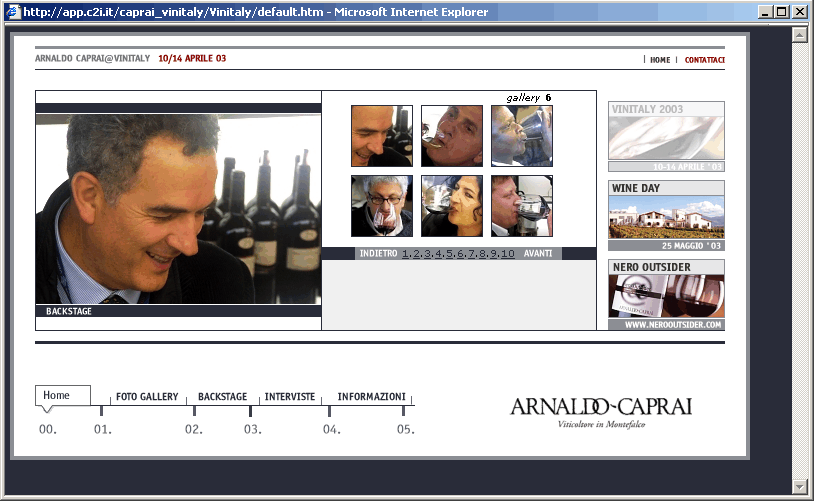Click WWW.NEROOUTSIDER.COM link
This screenshot has height=501, width=814.
[x=673, y=325]
